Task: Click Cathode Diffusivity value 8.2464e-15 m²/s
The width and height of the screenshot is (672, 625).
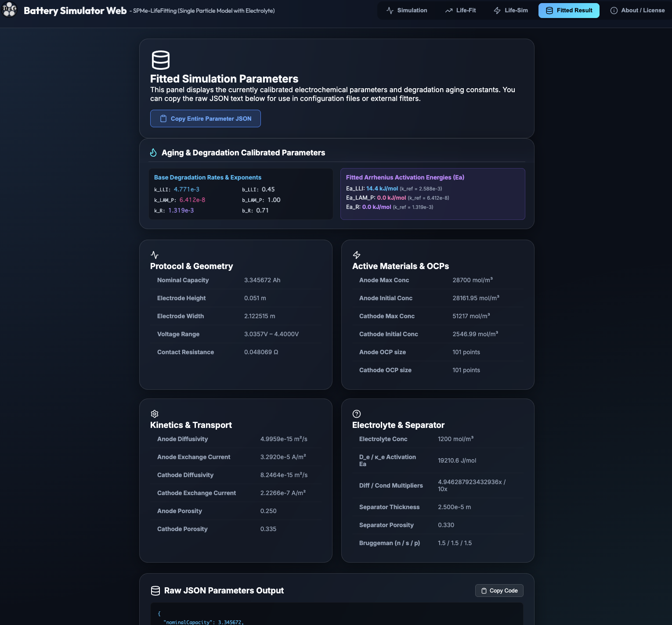Action: (284, 475)
